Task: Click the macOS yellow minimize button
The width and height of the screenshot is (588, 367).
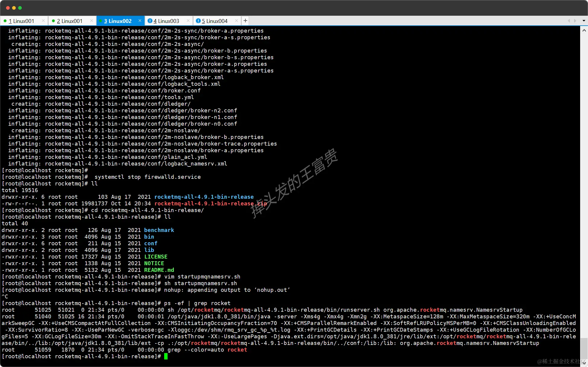Action: point(14,8)
